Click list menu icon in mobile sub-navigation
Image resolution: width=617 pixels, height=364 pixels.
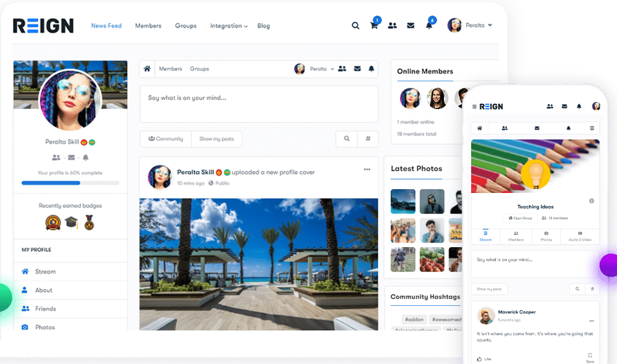coord(592,128)
